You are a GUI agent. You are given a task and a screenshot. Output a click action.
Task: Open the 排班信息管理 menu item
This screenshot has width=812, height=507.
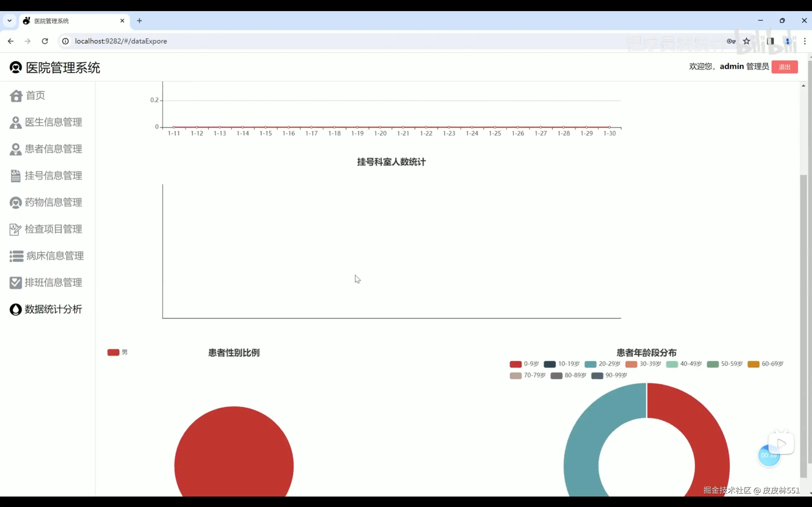point(46,283)
